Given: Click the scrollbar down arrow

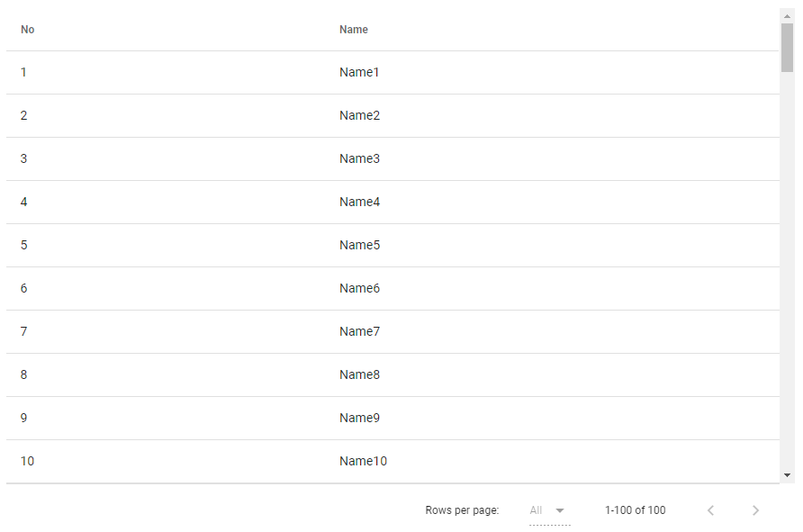Looking at the screenshot, I should click(787, 474).
